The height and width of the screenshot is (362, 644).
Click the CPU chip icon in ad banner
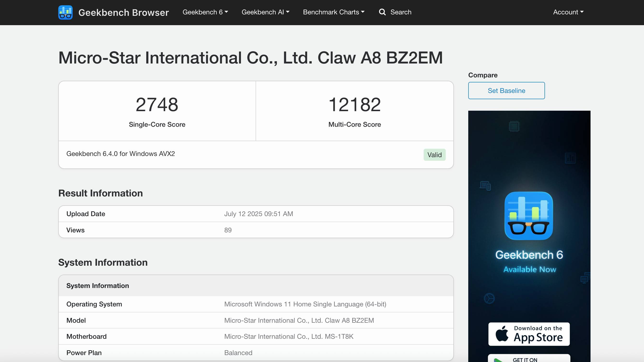click(x=514, y=126)
